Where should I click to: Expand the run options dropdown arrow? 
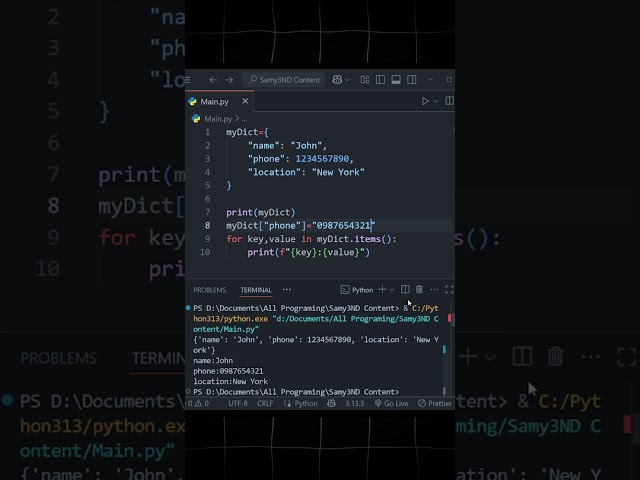click(x=436, y=101)
